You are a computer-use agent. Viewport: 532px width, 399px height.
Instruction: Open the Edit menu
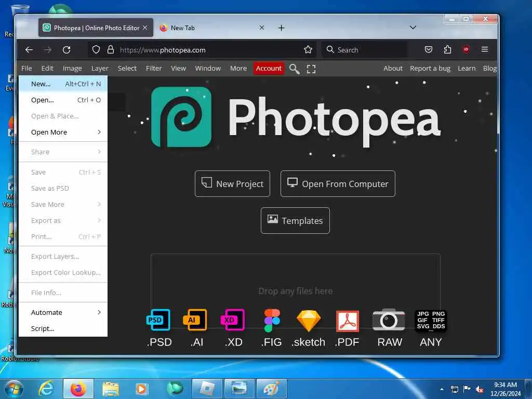click(47, 68)
